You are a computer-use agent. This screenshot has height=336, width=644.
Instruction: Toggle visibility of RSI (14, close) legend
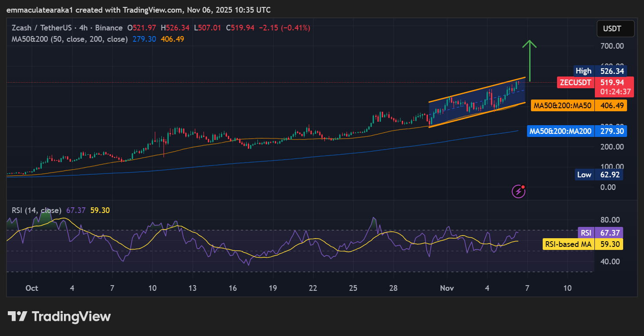pyautogui.click(x=37, y=210)
